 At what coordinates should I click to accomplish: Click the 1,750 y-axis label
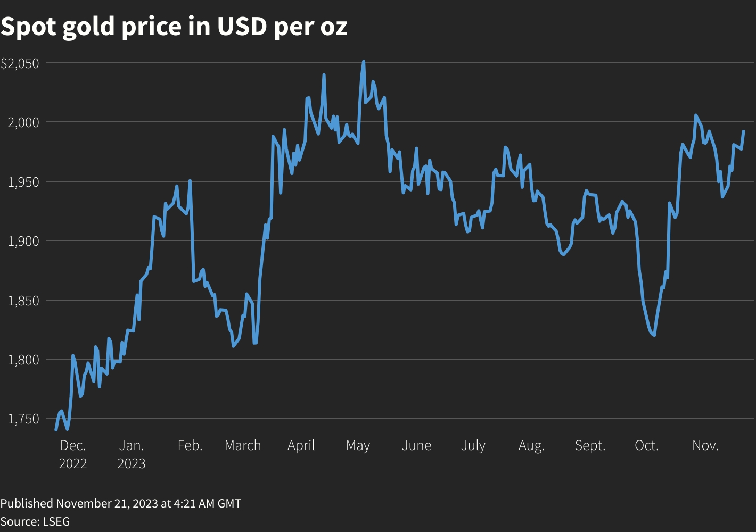pyautogui.click(x=23, y=419)
